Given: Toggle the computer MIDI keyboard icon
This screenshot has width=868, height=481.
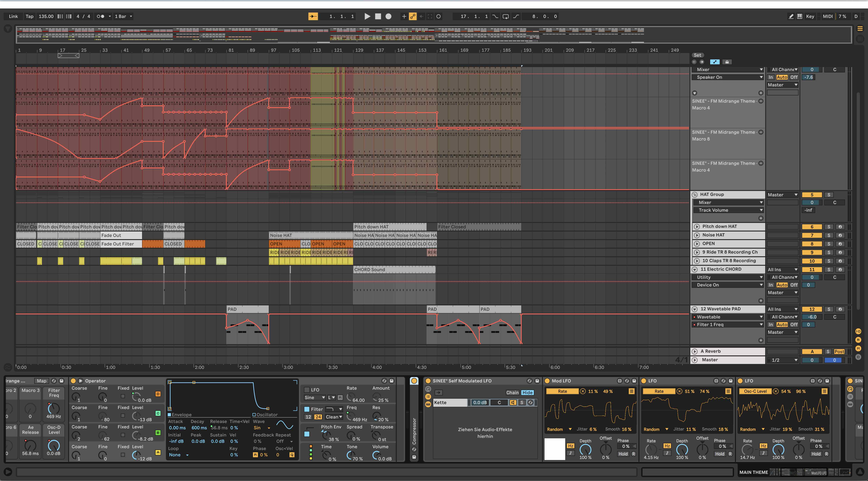Looking at the screenshot, I should (800, 16).
